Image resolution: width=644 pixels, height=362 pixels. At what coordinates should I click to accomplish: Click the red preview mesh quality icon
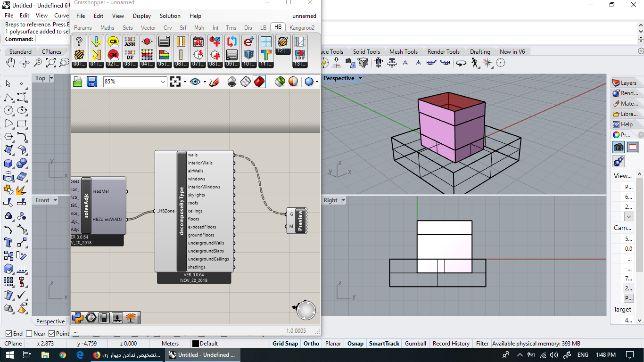tap(259, 82)
